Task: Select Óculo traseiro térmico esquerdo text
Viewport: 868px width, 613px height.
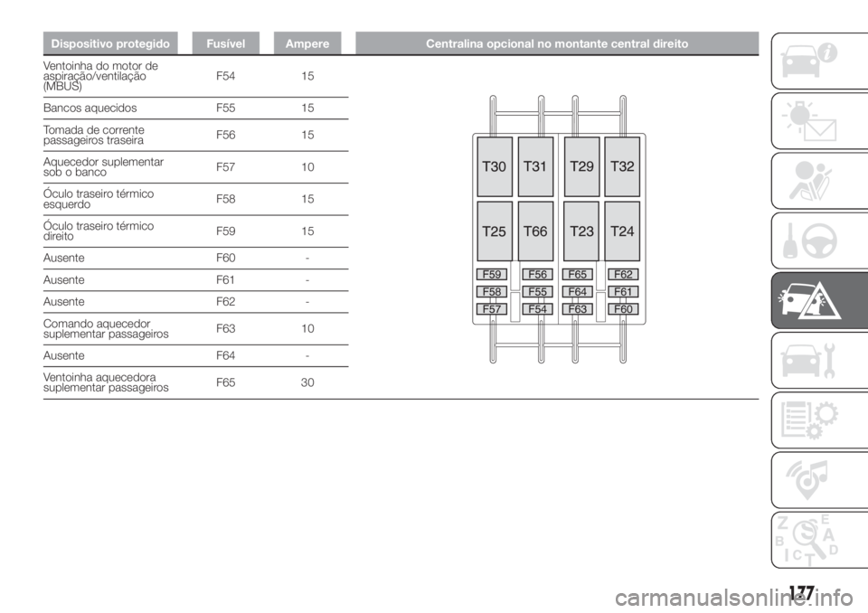Action: pos(99,199)
